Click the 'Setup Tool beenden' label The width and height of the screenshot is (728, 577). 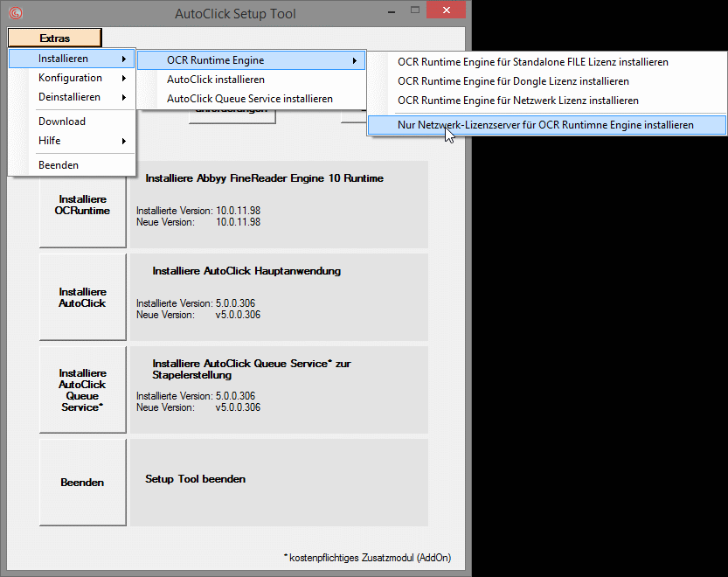coord(196,479)
